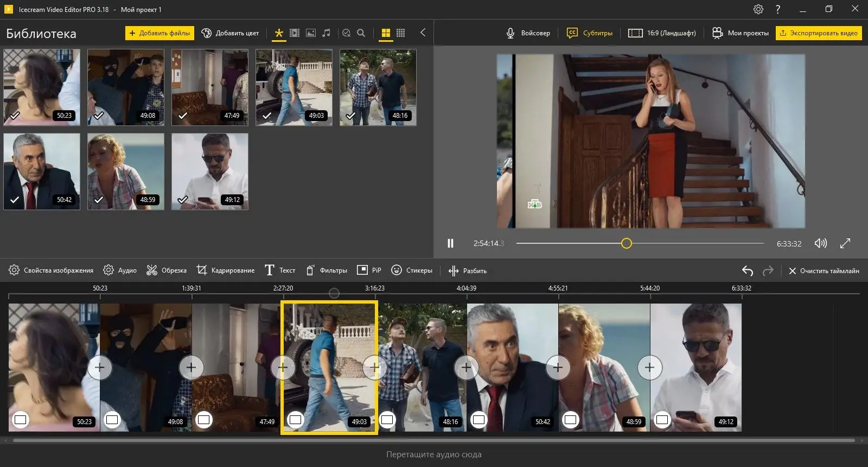Viewport: 868px width, 467px height.
Task: Toggle small grid thumbnail view
Action: [x=401, y=33]
